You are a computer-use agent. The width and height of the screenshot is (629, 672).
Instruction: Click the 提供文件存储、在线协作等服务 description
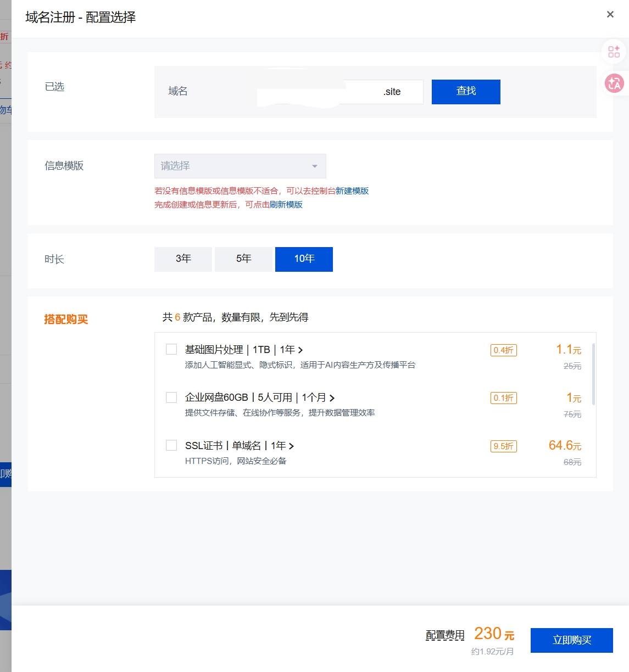280,413
